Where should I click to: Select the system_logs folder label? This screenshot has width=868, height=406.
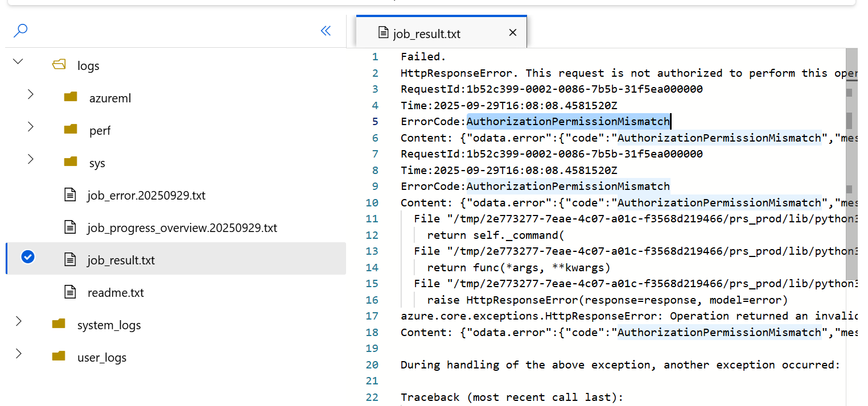pos(109,325)
